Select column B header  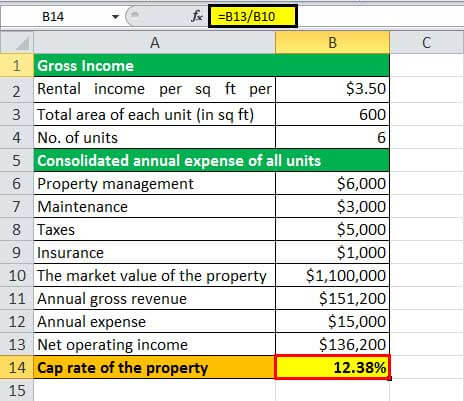pos(332,43)
